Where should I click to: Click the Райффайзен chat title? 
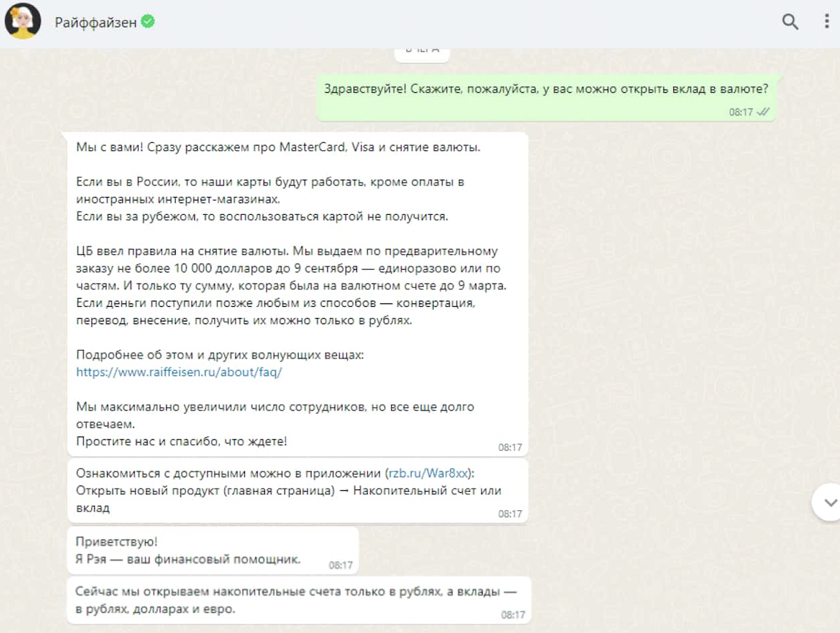click(95, 23)
